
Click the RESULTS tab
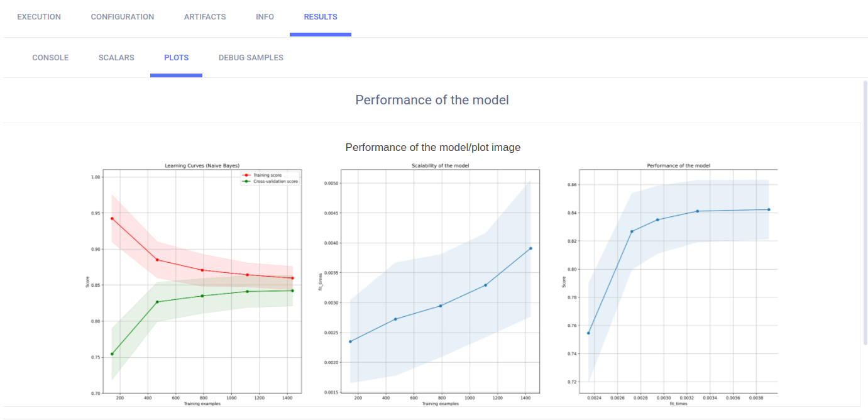tap(321, 17)
